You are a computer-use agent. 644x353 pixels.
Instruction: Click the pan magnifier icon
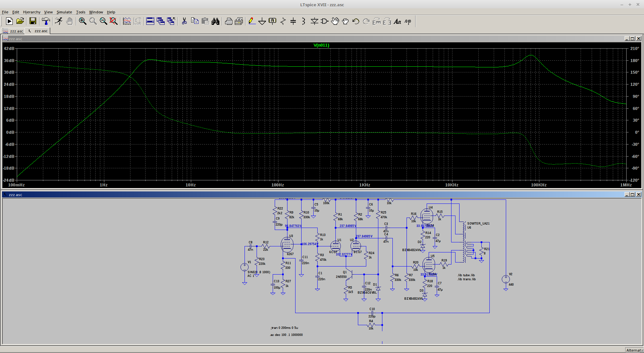click(x=93, y=21)
